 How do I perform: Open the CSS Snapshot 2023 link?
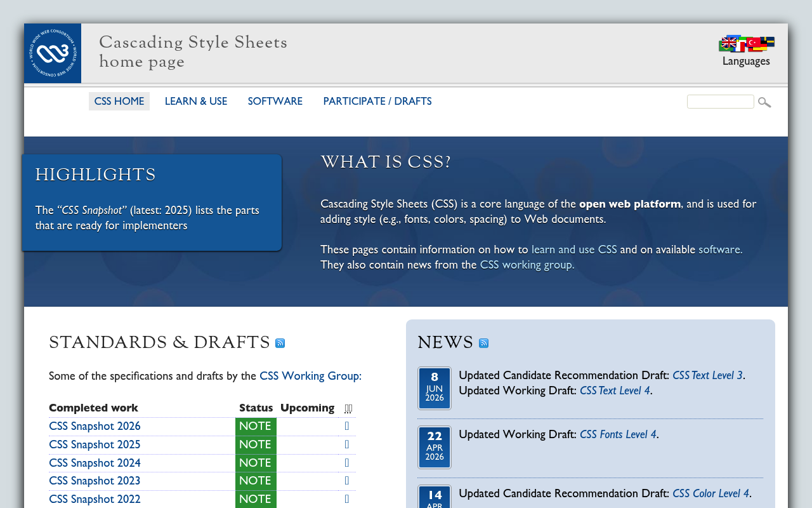(95, 481)
